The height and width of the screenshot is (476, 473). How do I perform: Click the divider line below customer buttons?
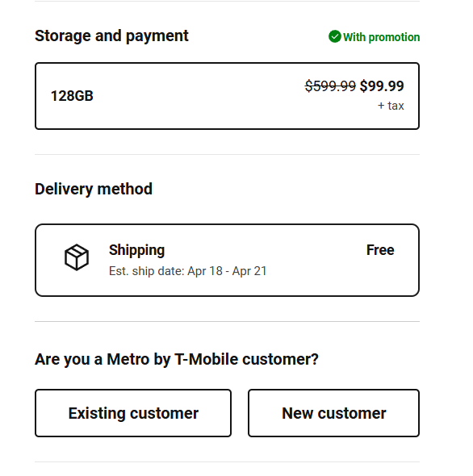tap(228, 462)
